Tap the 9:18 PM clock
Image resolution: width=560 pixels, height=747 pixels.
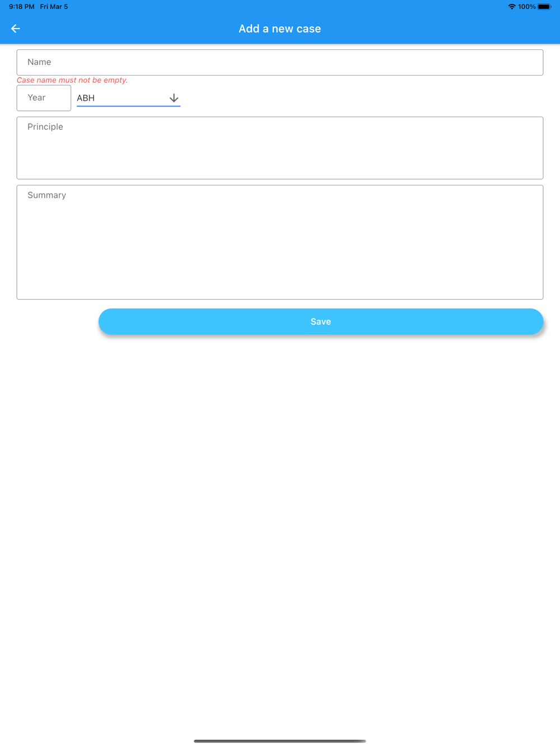click(22, 7)
